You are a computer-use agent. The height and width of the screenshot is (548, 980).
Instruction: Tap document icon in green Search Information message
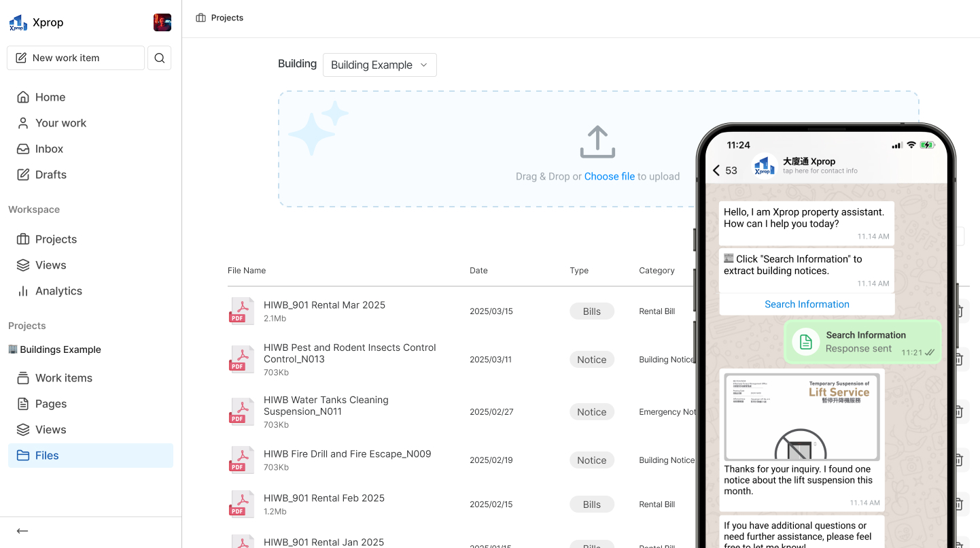point(805,341)
